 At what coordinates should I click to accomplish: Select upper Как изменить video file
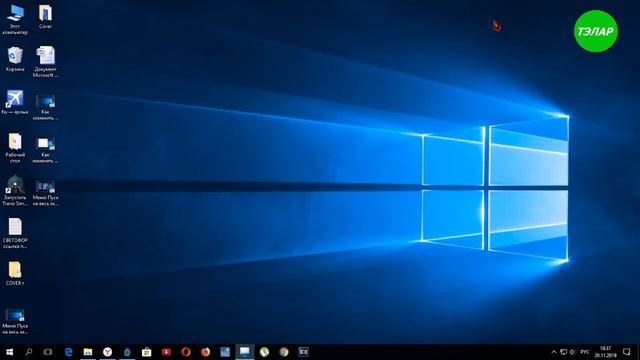pos(45,107)
